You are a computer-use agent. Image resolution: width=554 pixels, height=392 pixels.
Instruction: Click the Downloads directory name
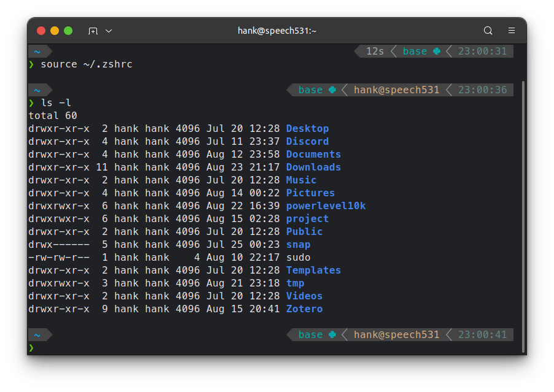(x=313, y=167)
